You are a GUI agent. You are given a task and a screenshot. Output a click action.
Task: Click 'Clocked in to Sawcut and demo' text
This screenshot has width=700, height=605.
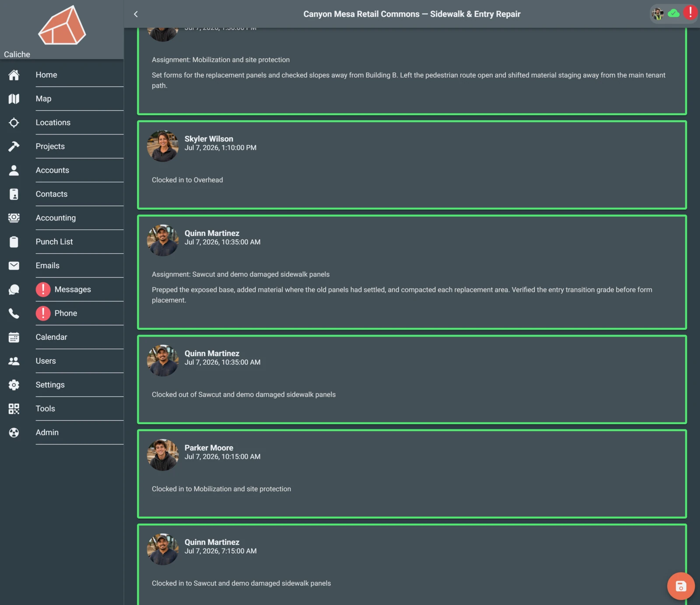click(241, 583)
